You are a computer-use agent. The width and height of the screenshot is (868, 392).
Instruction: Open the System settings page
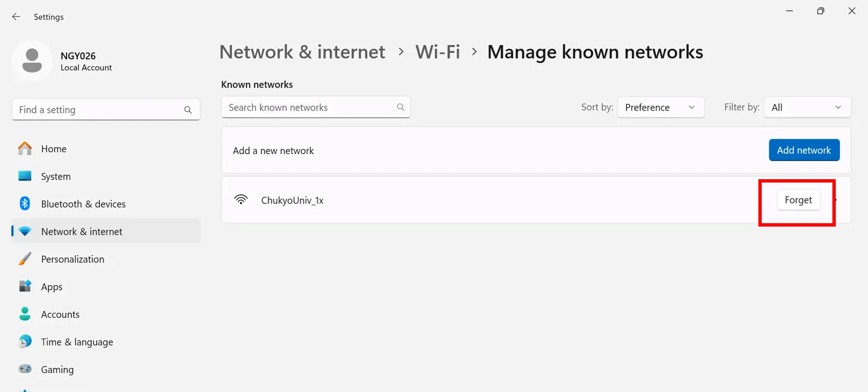(56, 176)
